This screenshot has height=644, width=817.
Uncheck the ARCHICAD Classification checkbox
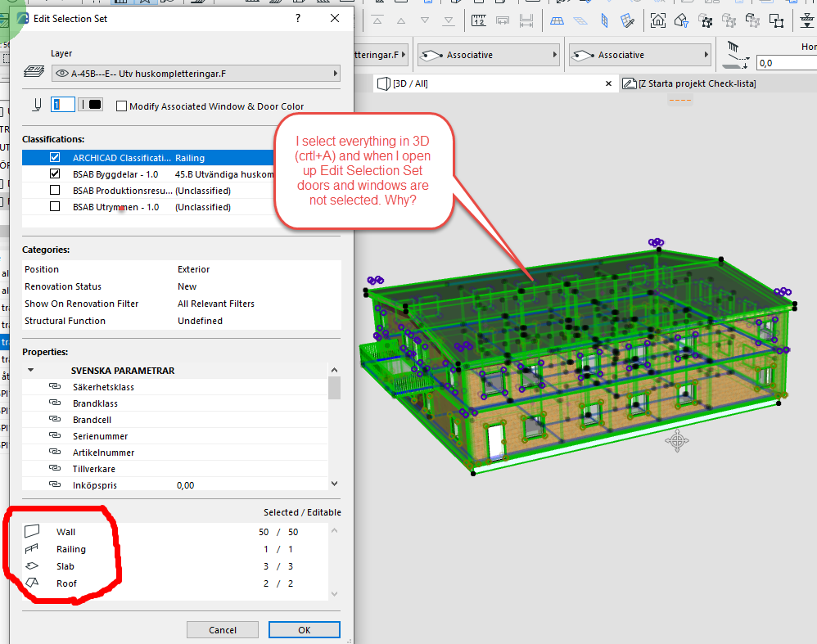[x=55, y=158]
